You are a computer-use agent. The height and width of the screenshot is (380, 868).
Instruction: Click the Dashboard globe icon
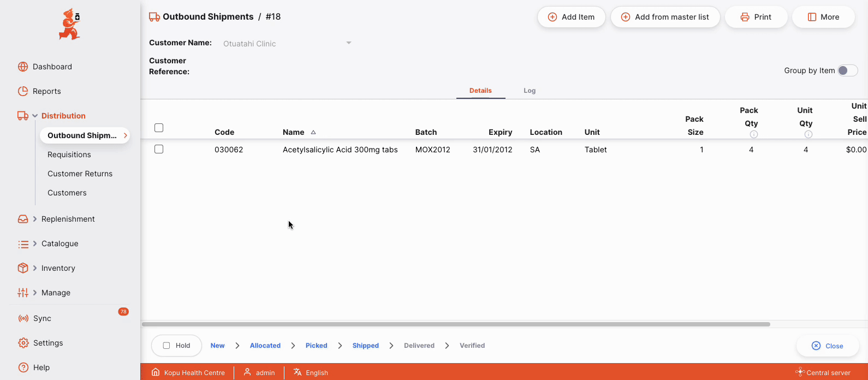23,67
